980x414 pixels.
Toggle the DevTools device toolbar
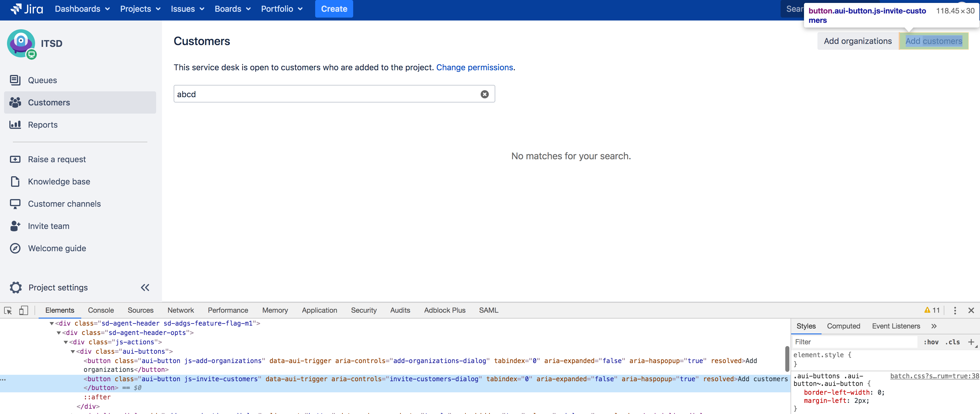click(24, 310)
